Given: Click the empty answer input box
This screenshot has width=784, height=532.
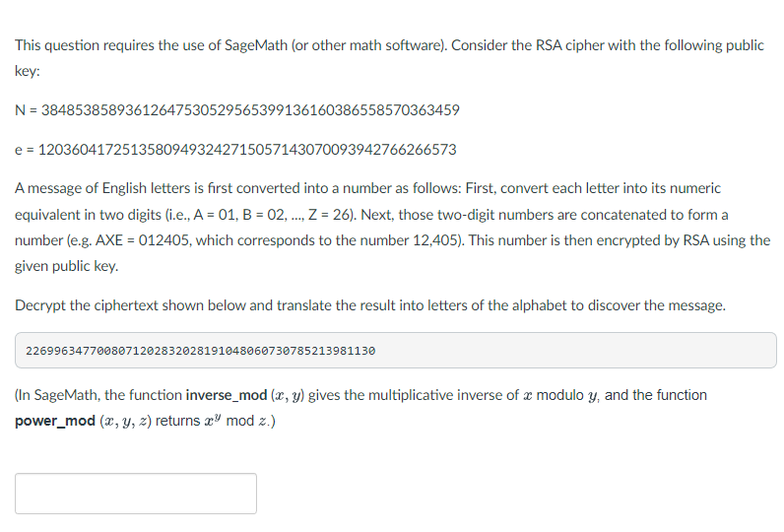Looking at the screenshot, I should (x=136, y=493).
